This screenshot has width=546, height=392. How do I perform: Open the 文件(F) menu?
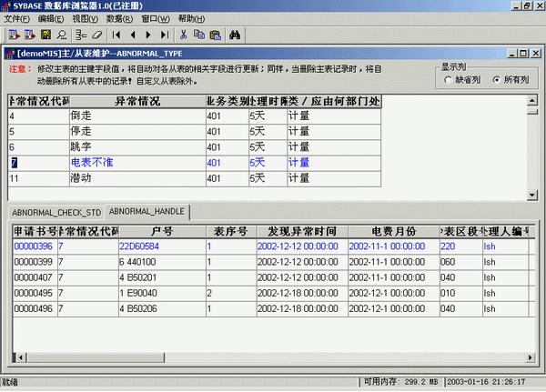click(17, 18)
